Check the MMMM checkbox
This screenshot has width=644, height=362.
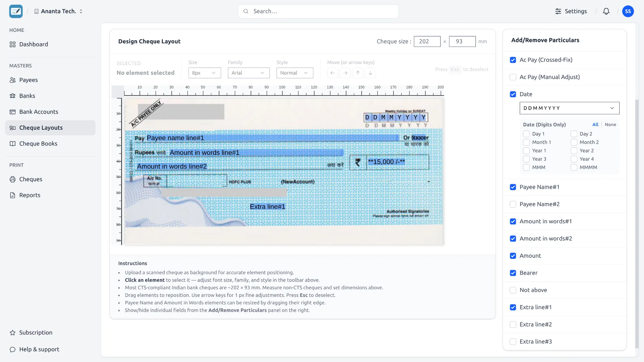pos(574,167)
